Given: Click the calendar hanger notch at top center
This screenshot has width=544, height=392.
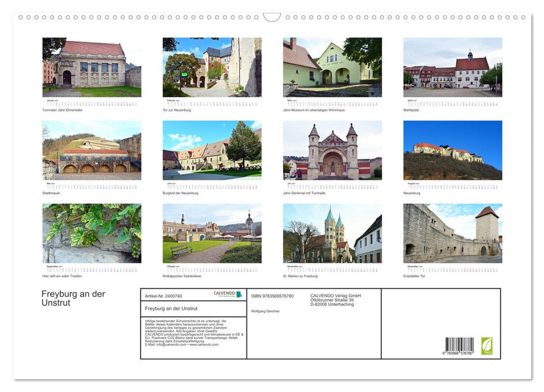Looking at the screenshot, I should click(x=272, y=17).
